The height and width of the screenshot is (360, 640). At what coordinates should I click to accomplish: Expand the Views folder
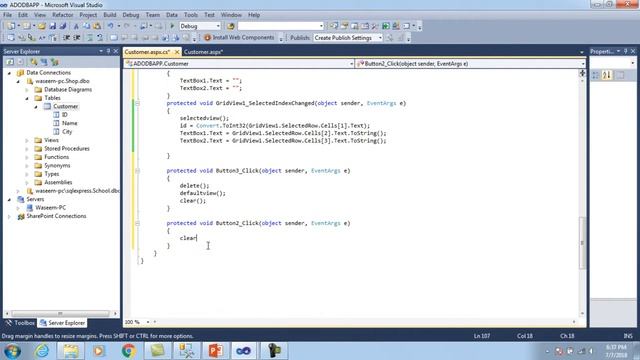click(27, 140)
